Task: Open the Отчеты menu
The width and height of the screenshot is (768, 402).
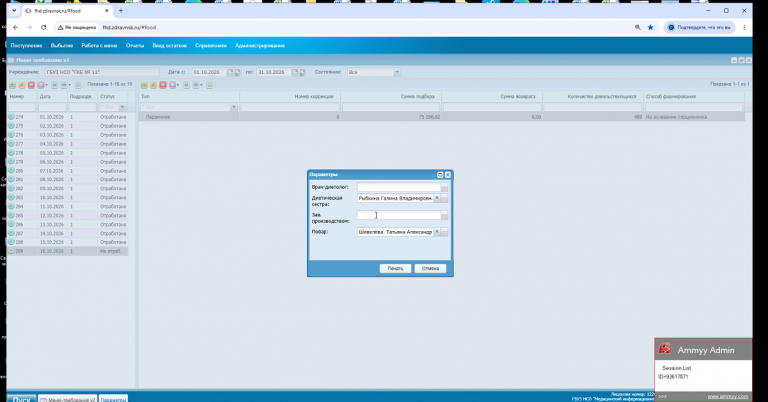Action: pos(135,46)
